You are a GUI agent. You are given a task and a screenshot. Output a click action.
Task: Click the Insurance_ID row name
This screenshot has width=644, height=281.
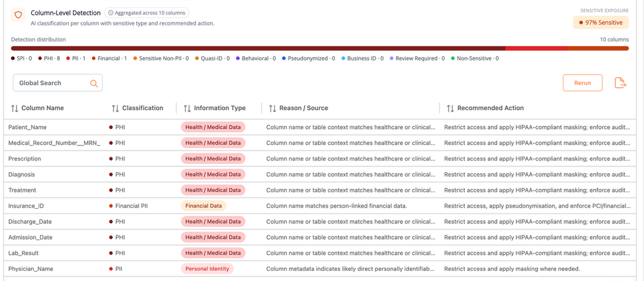pos(26,206)
